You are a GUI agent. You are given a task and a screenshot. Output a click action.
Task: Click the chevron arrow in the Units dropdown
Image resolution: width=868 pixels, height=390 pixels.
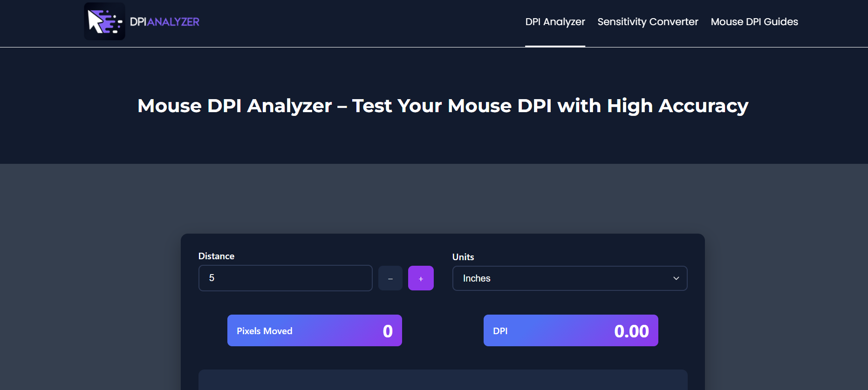(x=676, y=278)
